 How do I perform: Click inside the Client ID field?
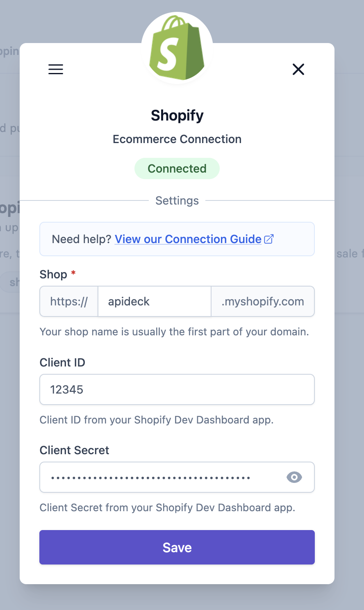point(177,389)
